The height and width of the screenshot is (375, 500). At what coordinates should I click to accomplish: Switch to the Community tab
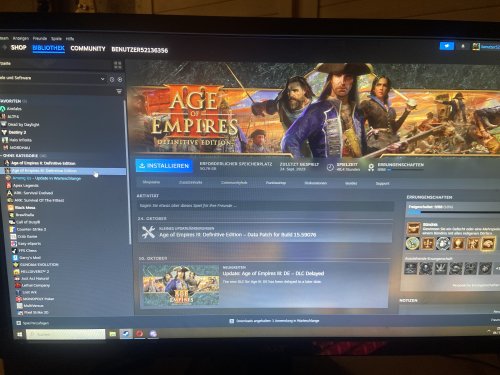click(88, 49)
